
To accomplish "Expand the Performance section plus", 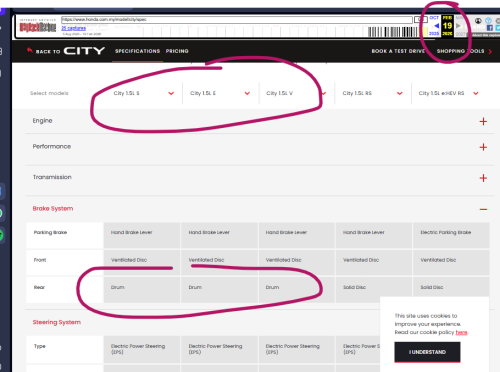I will point(483,147).
